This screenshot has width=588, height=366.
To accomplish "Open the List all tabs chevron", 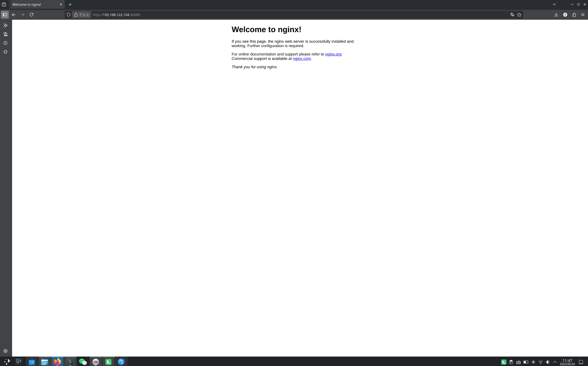I will point(554,4).
